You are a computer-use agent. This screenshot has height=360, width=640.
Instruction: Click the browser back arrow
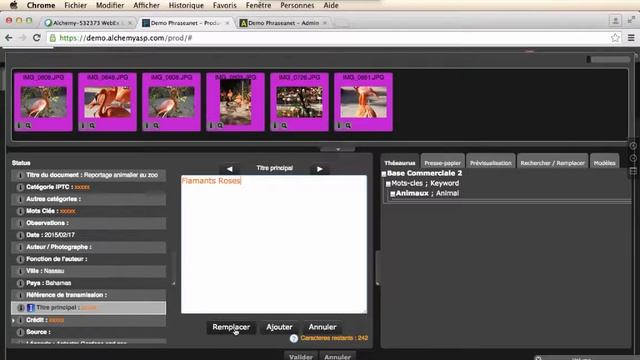9,38
